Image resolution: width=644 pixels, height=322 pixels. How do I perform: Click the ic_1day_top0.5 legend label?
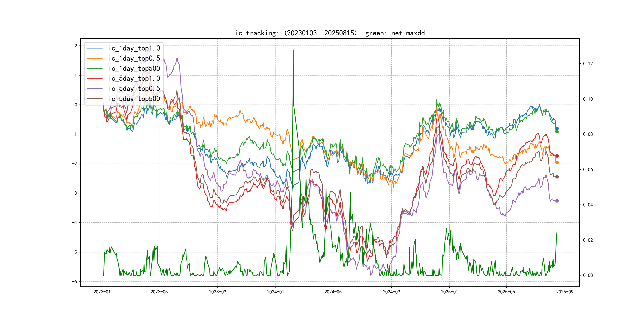pyautogui.click(x=134, y=58)
